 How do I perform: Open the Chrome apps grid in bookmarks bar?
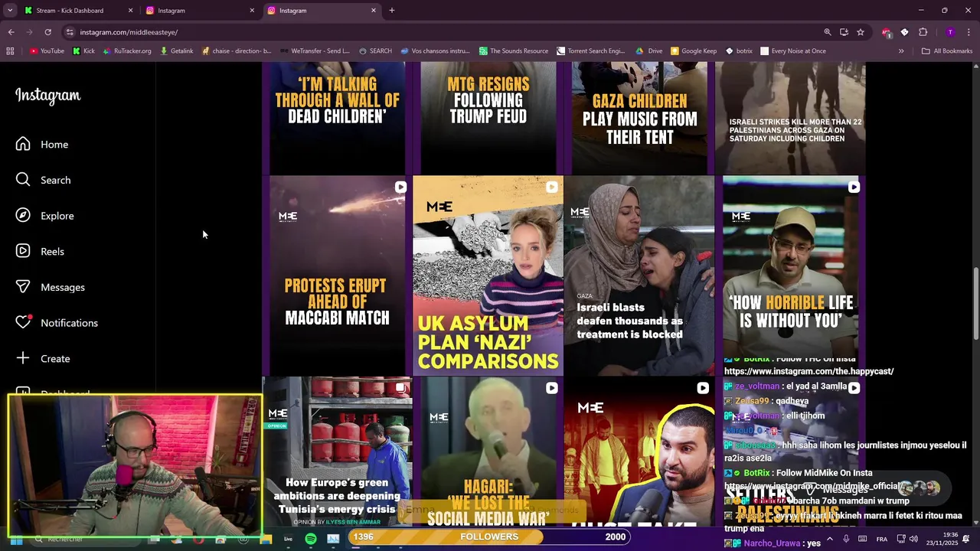tap(10, 51)
